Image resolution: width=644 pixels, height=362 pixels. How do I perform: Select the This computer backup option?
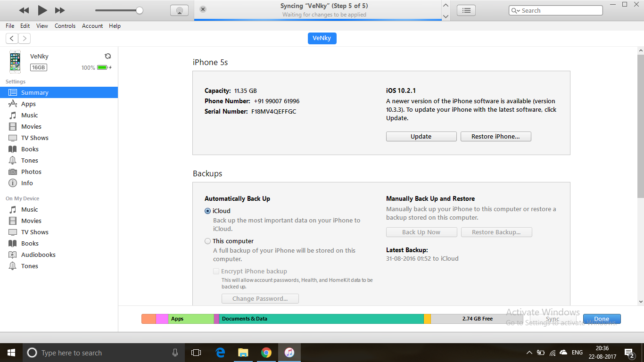point(207,241)
